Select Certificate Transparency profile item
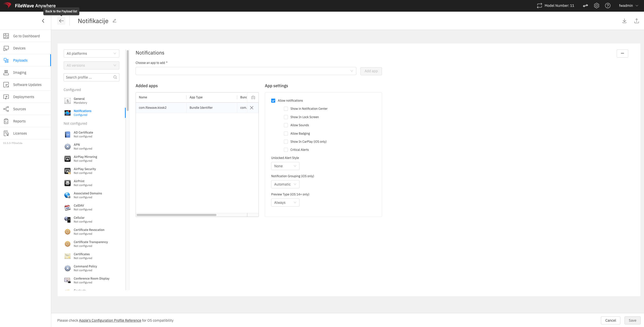Screen dimensions: 644x327 click(91, 244)
